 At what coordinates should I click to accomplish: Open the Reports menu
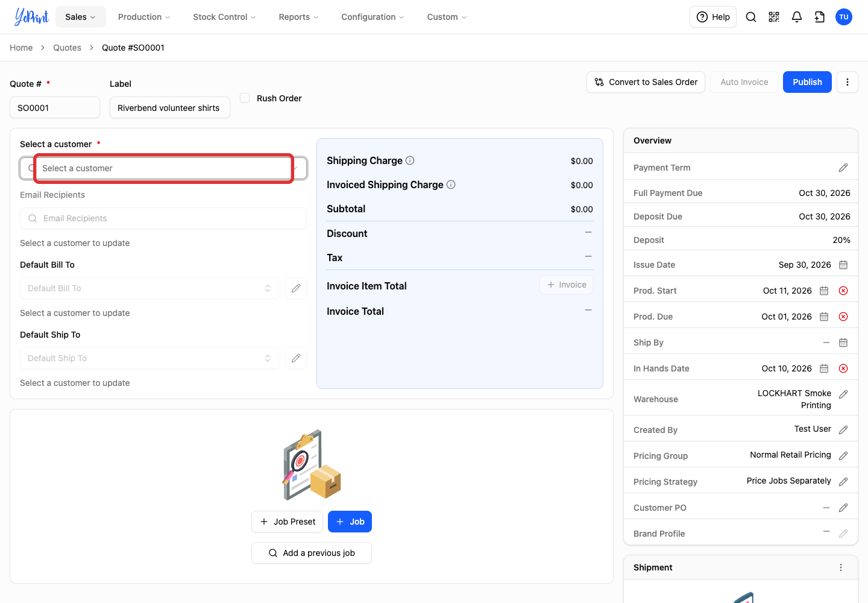298,17
